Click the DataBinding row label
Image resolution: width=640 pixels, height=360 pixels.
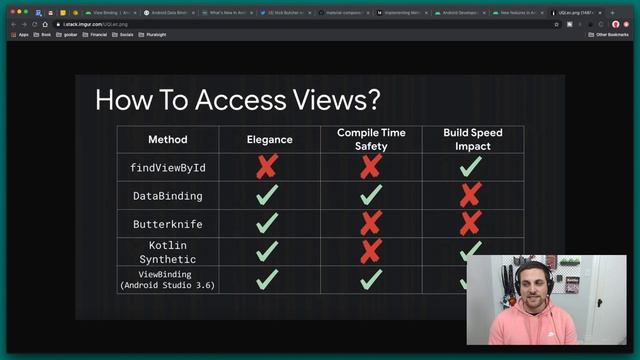coord(168,196)
